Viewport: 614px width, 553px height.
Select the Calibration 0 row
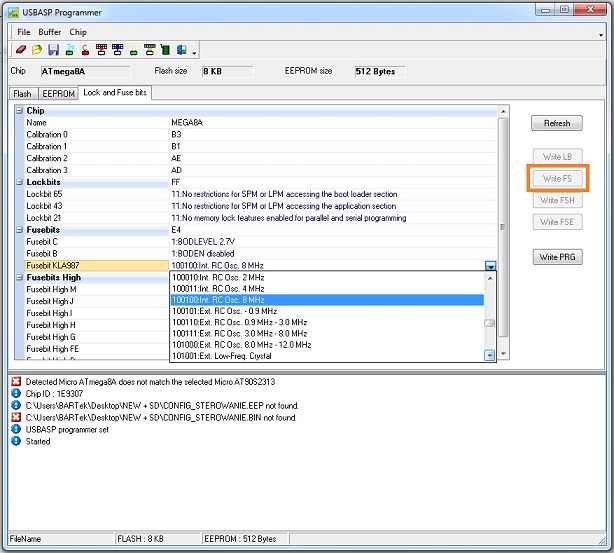click(x=260, y=135)
